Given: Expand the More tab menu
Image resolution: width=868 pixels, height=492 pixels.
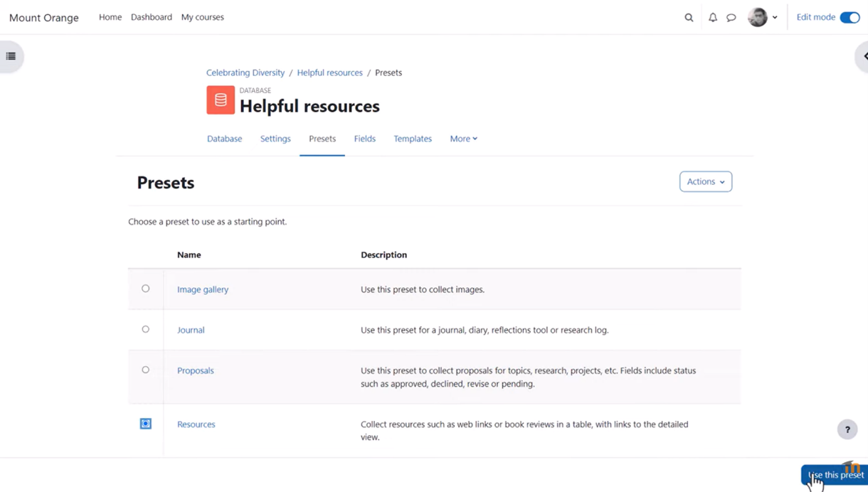Looking at the screenshot, I should click(463, 139).
